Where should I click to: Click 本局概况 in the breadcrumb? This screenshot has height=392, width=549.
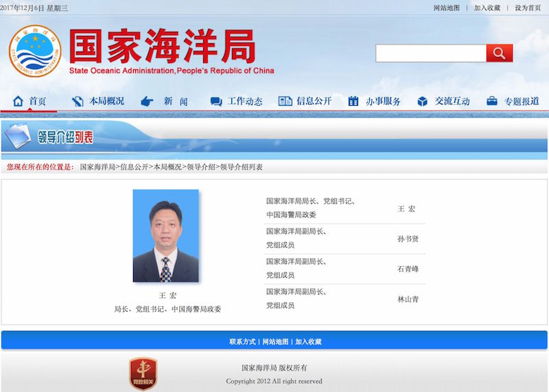click(167, 167)
